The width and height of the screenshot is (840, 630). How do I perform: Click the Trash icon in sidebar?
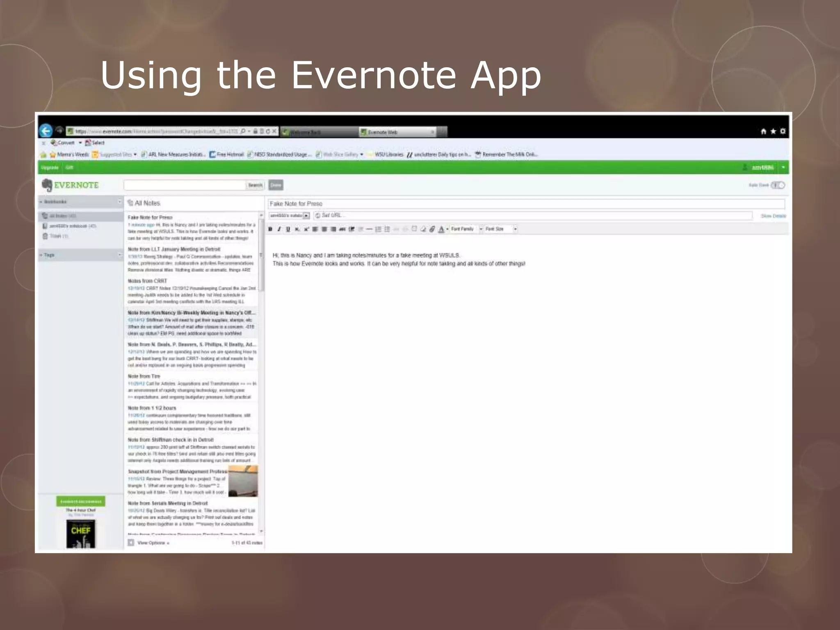tap(45, 236)
